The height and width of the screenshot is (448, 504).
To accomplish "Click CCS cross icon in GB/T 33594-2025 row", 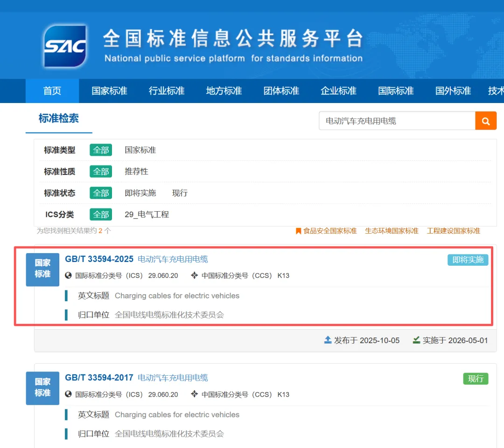I will (x=194, y=275).
